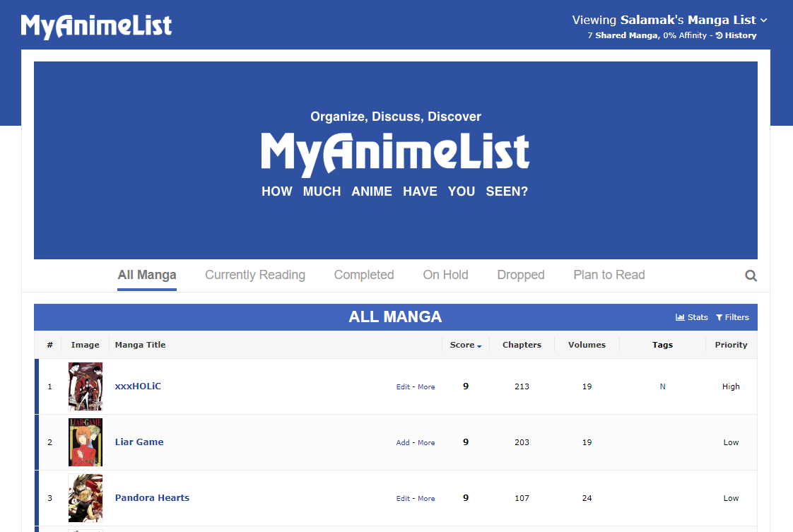
Task: Open the Pandora Hearts manga title link
Action: click(x=152, y=497)
